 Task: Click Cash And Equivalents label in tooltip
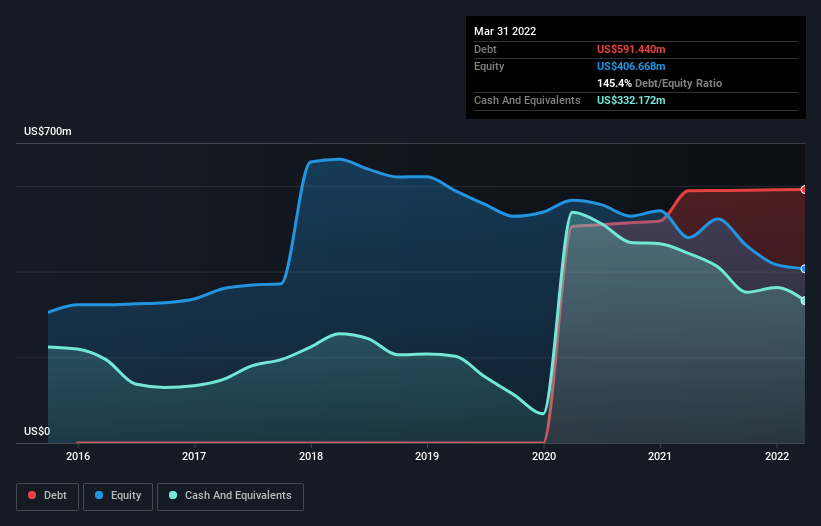pos(527,100)
